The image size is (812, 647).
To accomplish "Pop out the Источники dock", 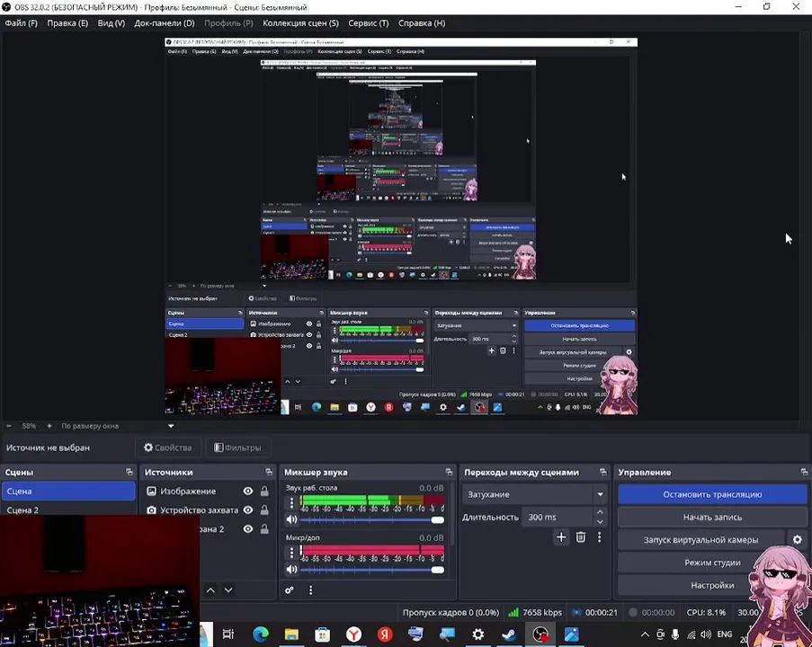I will point(268,472).
